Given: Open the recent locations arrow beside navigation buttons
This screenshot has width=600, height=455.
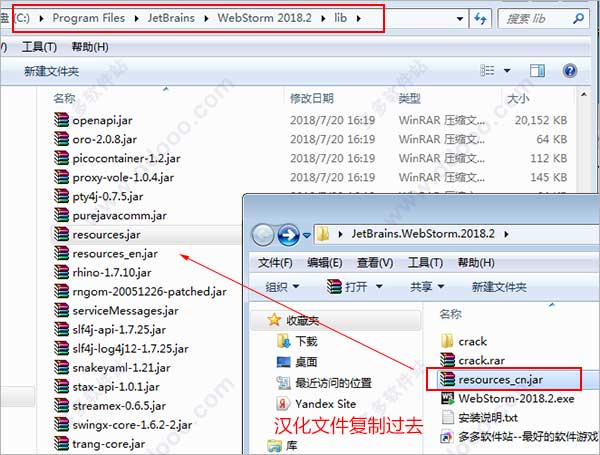Looking at the screenshot, I should [x=307, y=235].
